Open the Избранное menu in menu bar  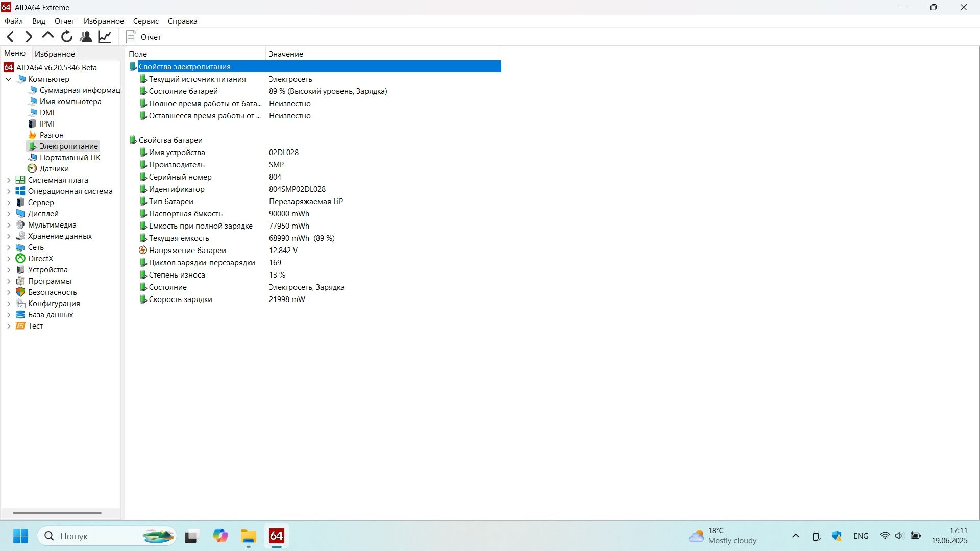104,21
